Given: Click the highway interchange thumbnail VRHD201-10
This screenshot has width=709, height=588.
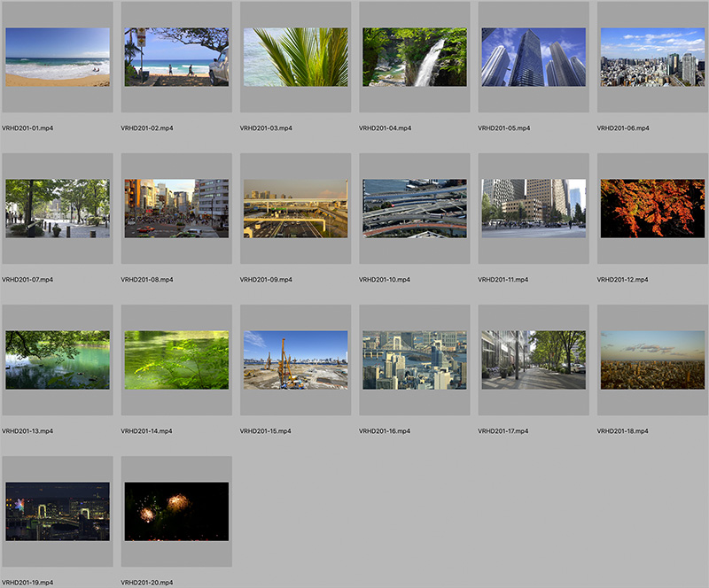Looking at the screenshot, I should point(415,208).
